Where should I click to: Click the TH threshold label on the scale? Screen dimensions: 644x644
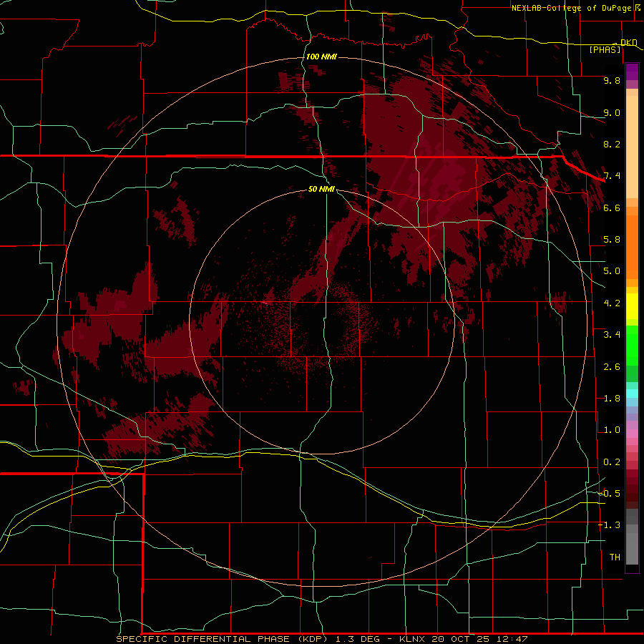[x=615, y=557]
